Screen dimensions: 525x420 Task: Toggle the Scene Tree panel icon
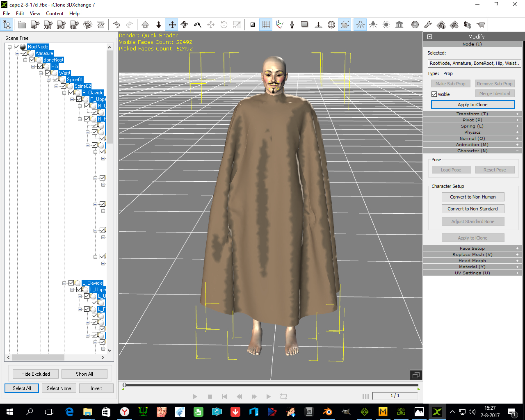(7, 25)
